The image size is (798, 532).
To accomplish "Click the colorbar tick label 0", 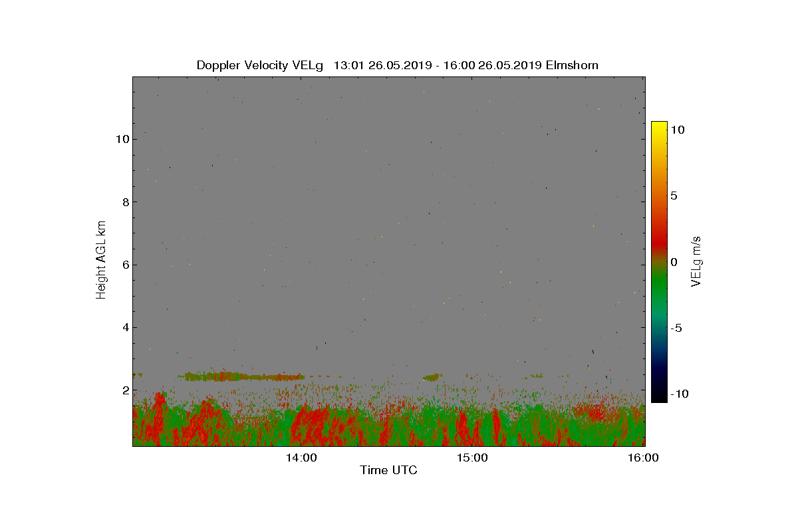I will pos(674,262).
